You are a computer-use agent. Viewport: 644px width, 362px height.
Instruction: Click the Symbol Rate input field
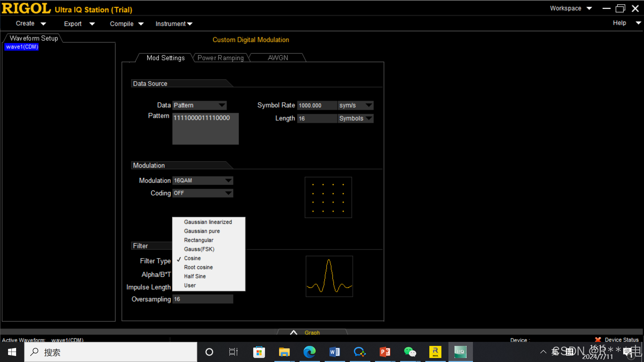pyautogui.click(x=317, y=105)
